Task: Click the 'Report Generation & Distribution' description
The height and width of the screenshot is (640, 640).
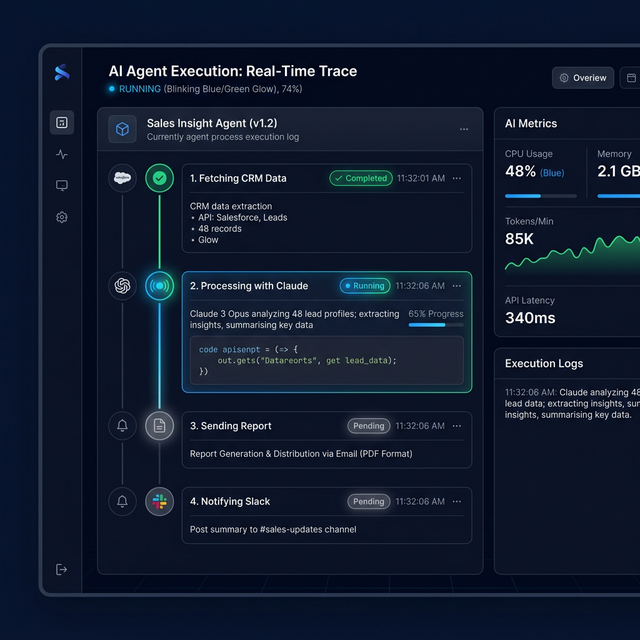Action: pyautogui.click(x=301, y=453)
